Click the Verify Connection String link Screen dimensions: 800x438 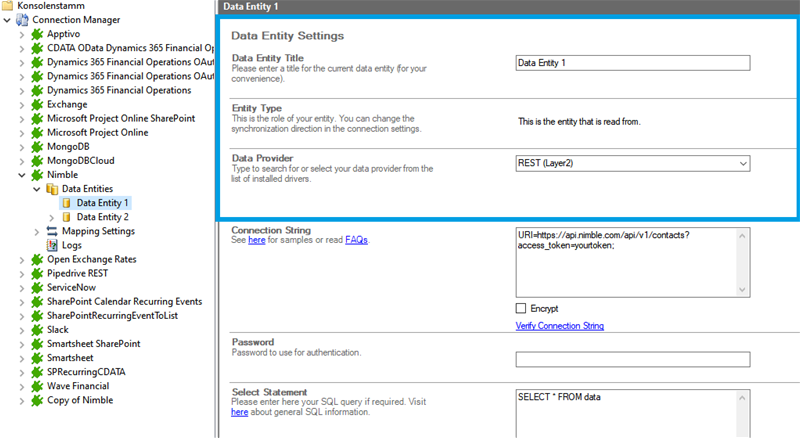(559, 326)
